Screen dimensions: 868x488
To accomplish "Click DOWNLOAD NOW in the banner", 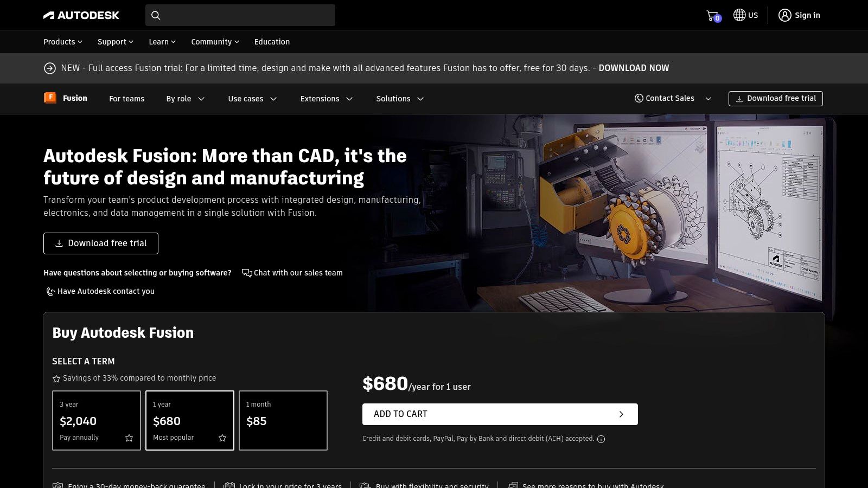I will click(634, 68).
